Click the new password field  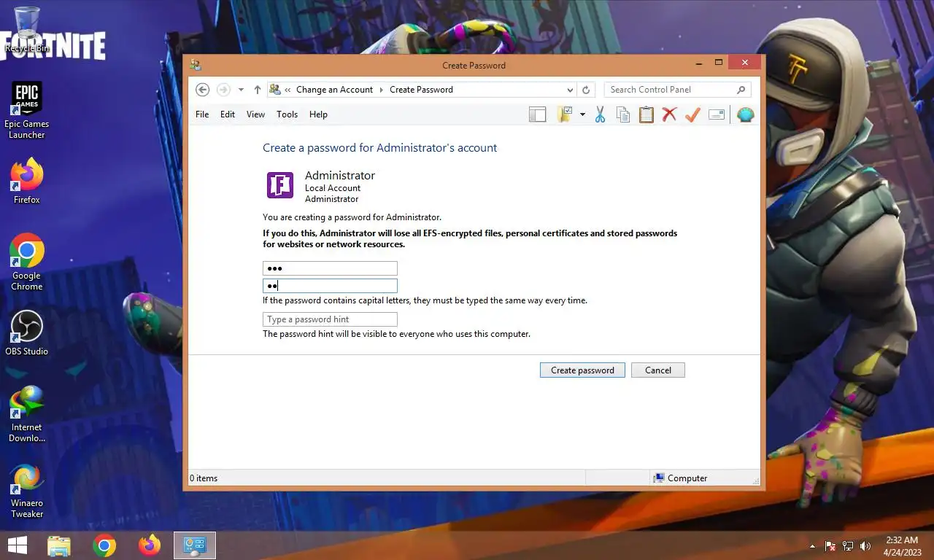click(330, 268)
